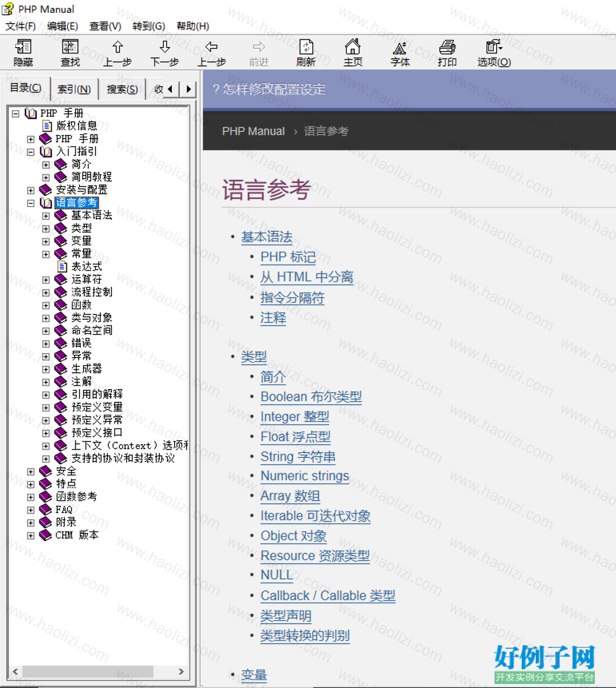Expand the 预定义变量 tree node
The height and width of the screenshot is (688, 616).
click(46, 408)
